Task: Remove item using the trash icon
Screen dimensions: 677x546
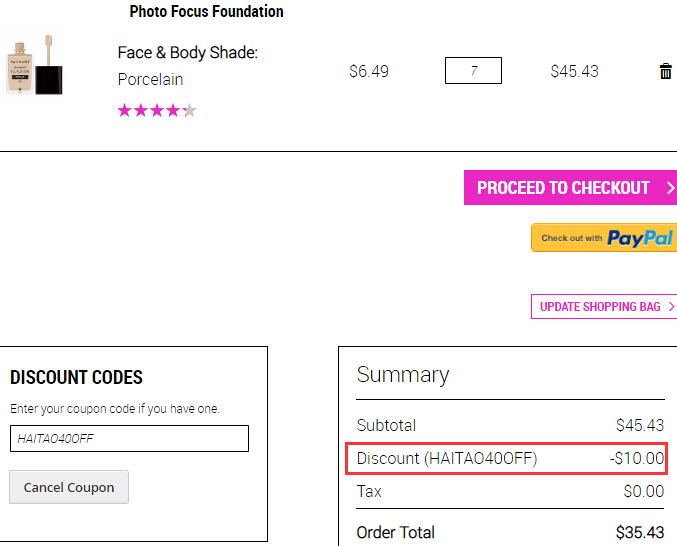Action: [665, 71]
